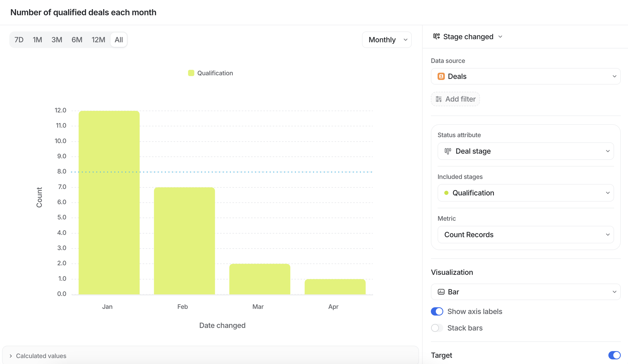Turn off the Target toggle

coord(614,355)
